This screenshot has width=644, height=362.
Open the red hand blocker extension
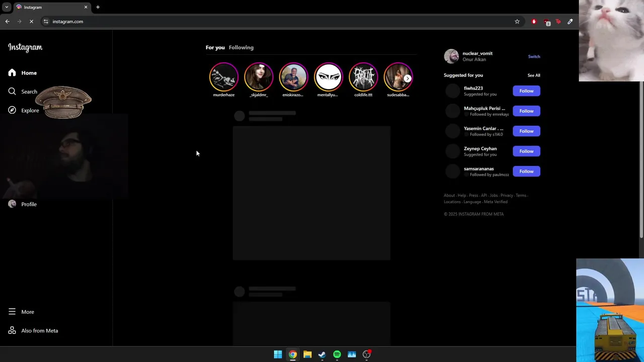tap(534, 22)
